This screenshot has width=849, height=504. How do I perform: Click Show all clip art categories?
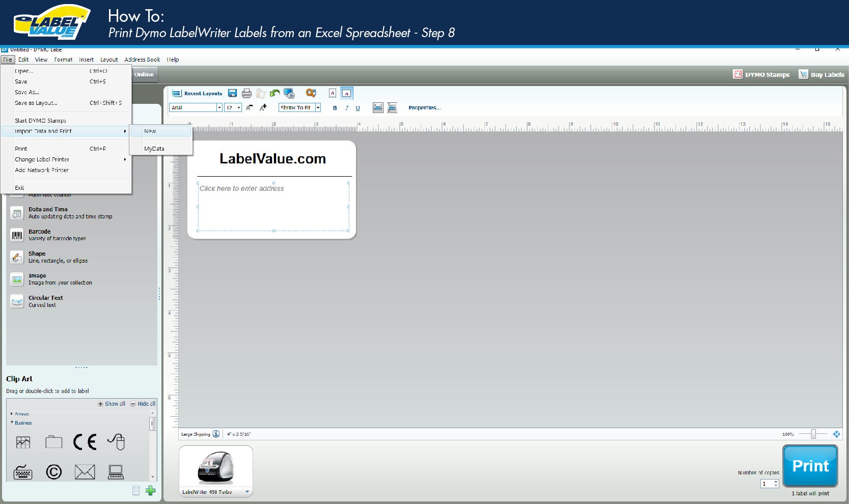112,404
